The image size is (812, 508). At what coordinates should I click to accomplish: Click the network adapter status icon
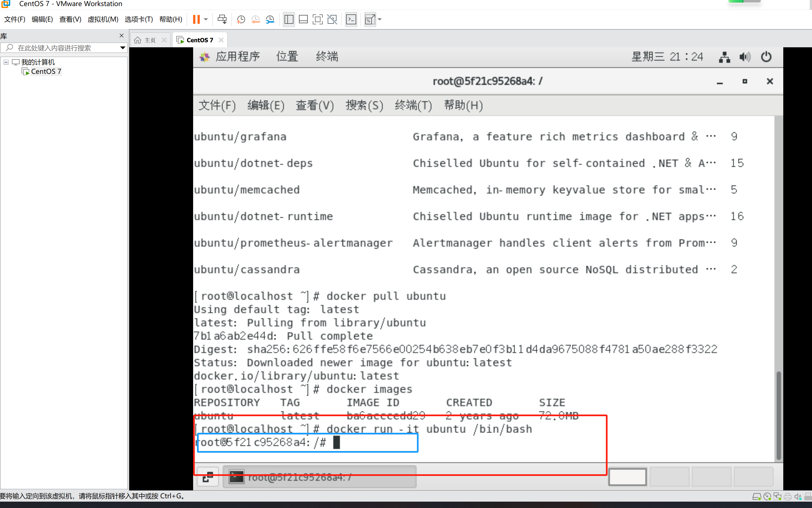(777, 497)
